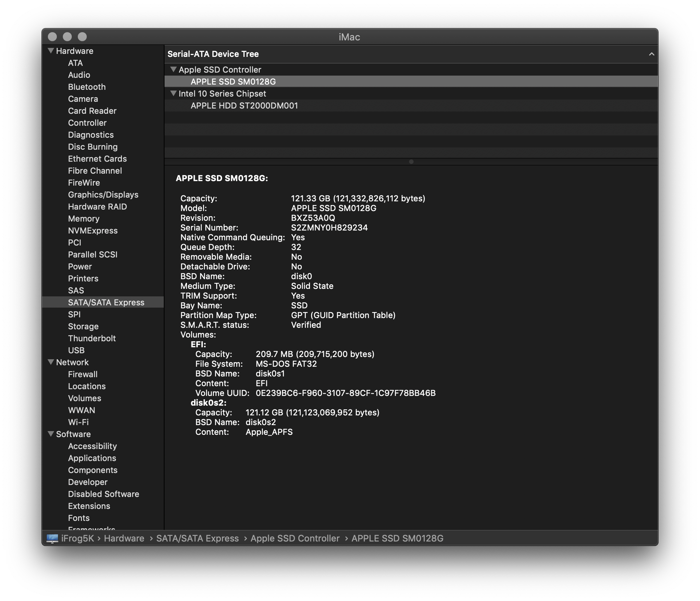Screen dimensions: 700x601
Task: Click Hardware in the path bar
Action: click(x=124, y=539)
